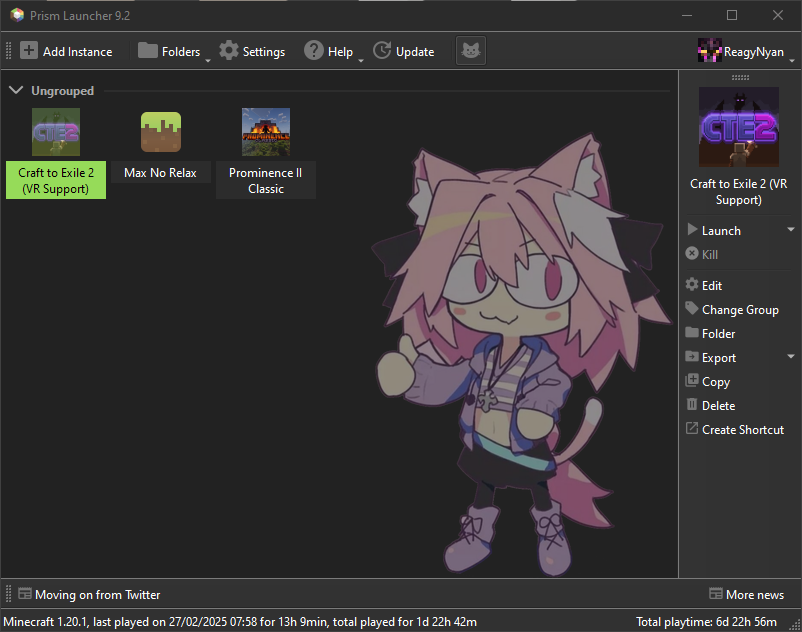This screenshot has height=632, width=802.
Task: Click the Prism Launcher logo in title bar
Action: tap(17, 15)
